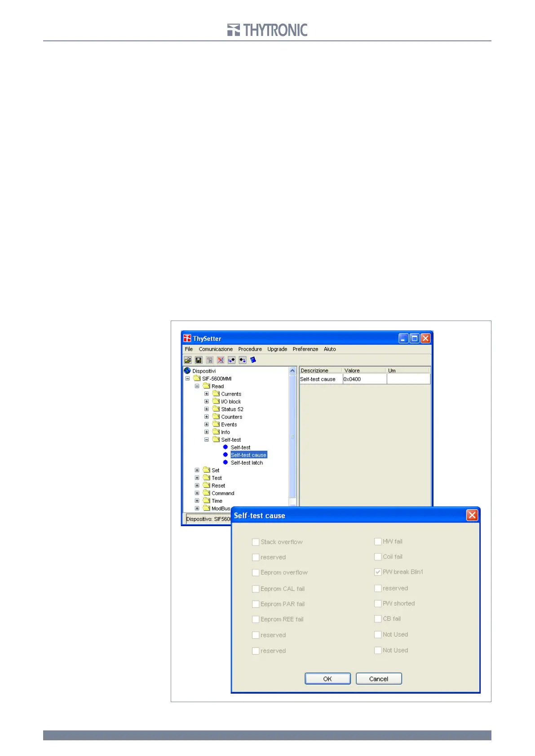Toggle the Coil fail checkbox
The image size is (535, 756).
click(x=378, y=557)
